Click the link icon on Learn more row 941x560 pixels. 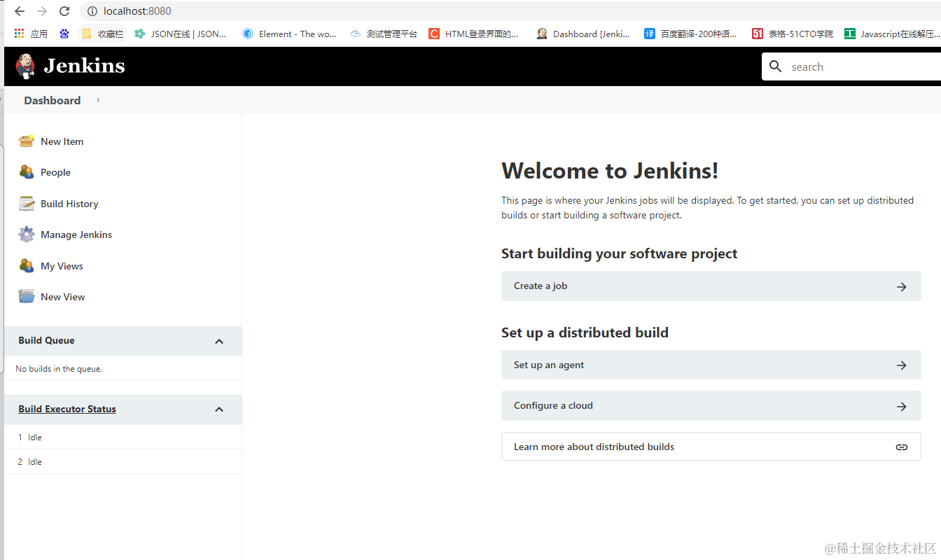[902, 447]
